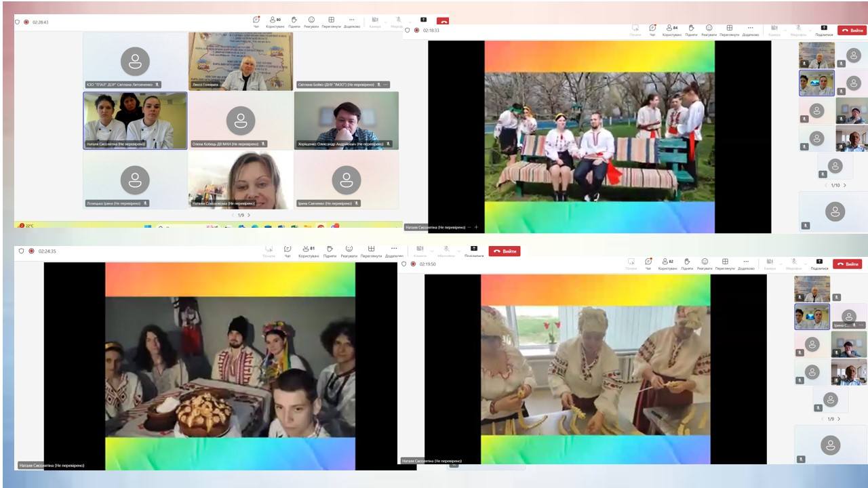The image size is (868, 488).
Task: Open More options in the 02:18:33 meeting
Action: click(x=750, y=28)
